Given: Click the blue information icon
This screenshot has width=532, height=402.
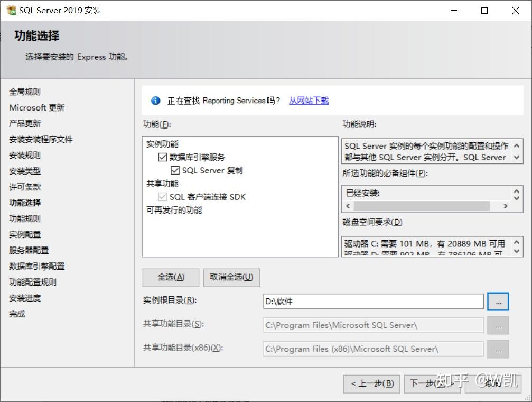Looking at the screenshot, I should pyautogui.click(x=156, y=100).
